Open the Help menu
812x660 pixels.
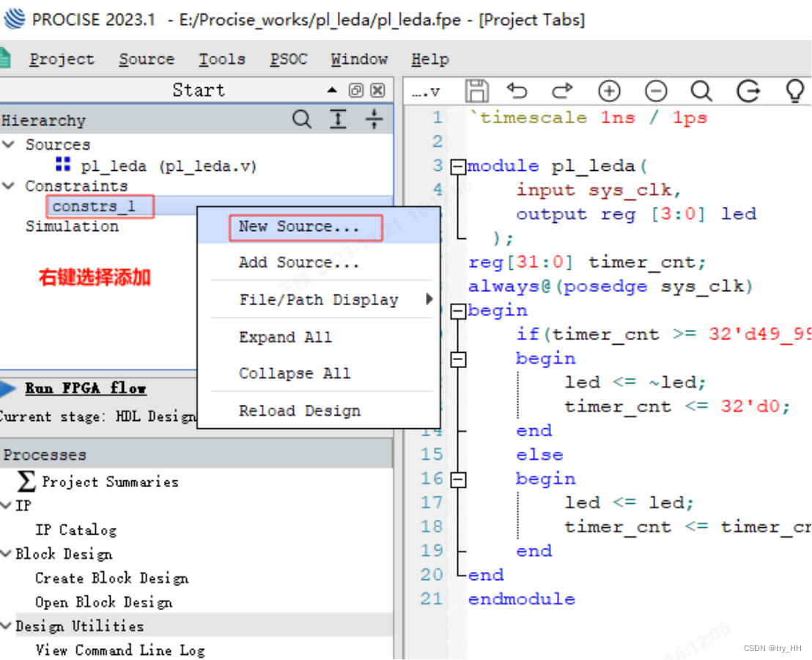click(430, 59)
